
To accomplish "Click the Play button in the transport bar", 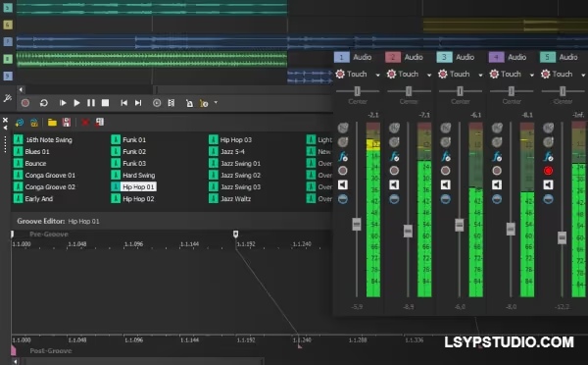I will click(x=76, y=103).
